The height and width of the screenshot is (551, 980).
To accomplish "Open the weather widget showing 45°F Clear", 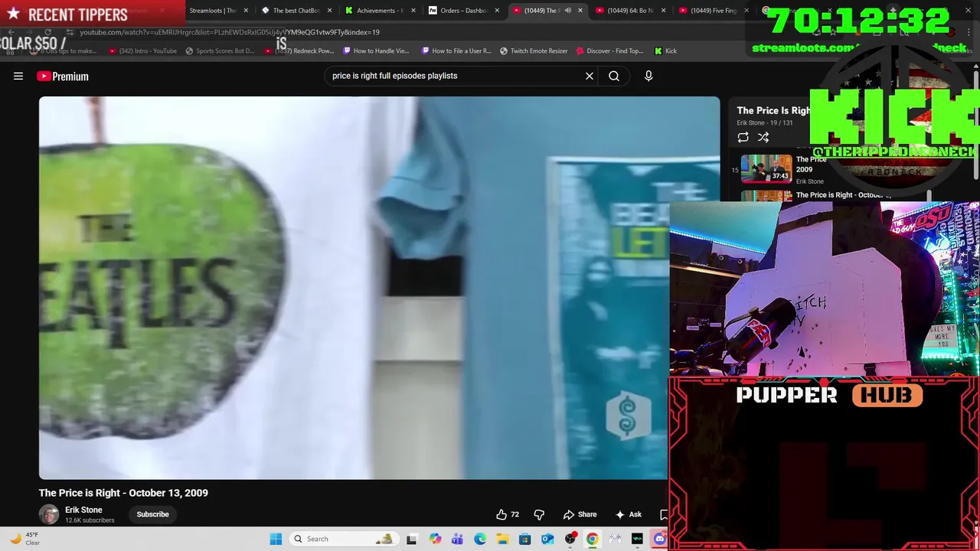I will point(24,539).
